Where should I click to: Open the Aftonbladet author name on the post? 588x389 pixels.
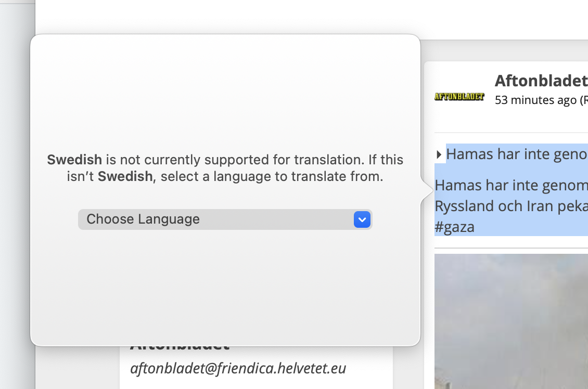[541, 81]
